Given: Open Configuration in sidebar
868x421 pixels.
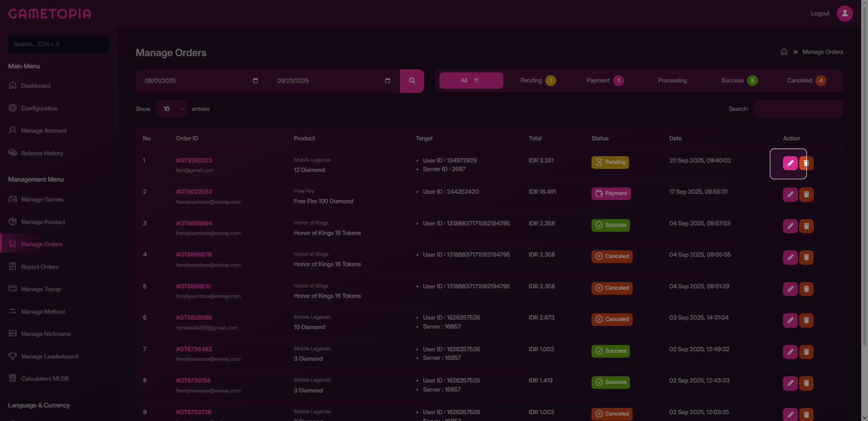Looking at the screenshot, I should pos(39,108).
